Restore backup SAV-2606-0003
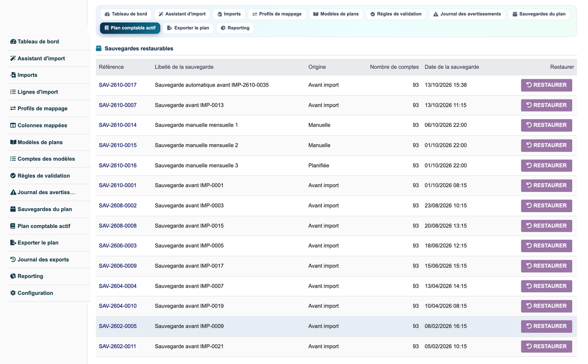The image size is (588, 364). pyautogui.click(x=546, y=245)
